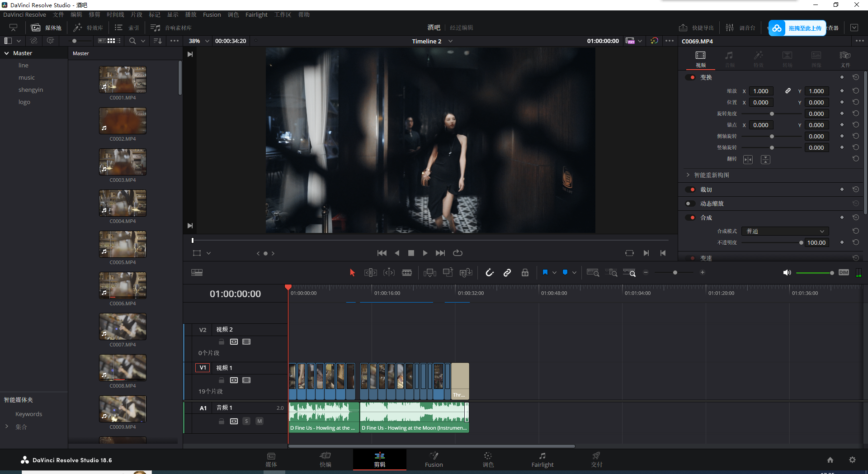Stop playback in viewer

click(411, 253)
